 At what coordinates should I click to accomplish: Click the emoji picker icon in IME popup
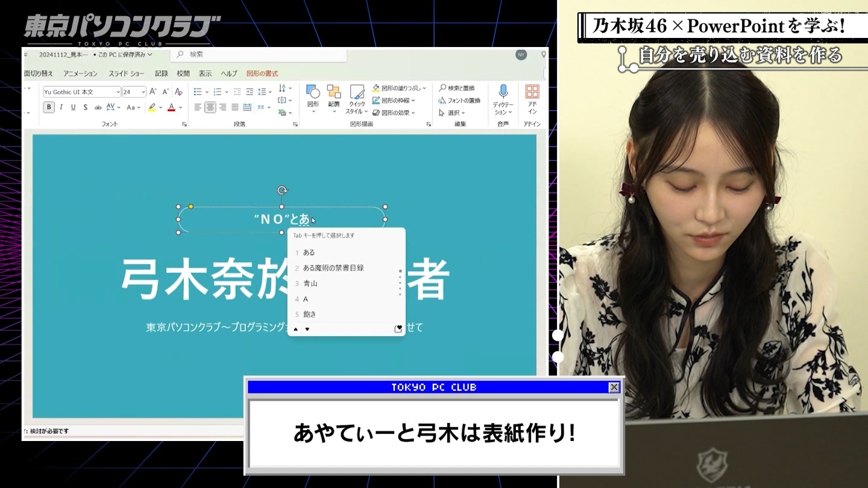(x=398, y=329)
